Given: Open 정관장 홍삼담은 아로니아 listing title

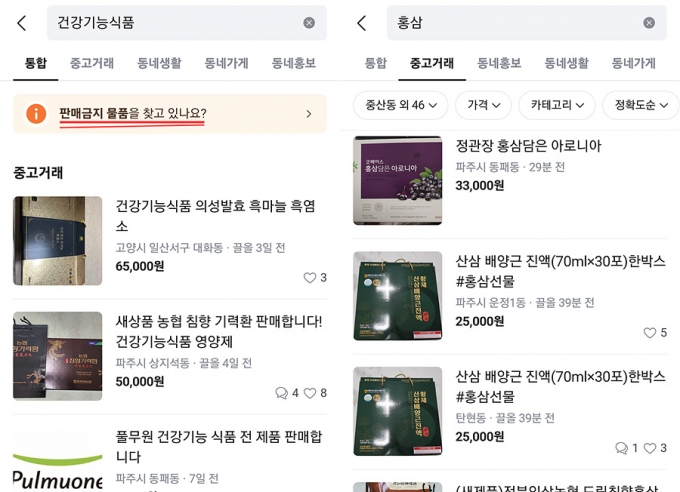Looking at the screenshot, I should pyautogui.click(x=528, y=146).
